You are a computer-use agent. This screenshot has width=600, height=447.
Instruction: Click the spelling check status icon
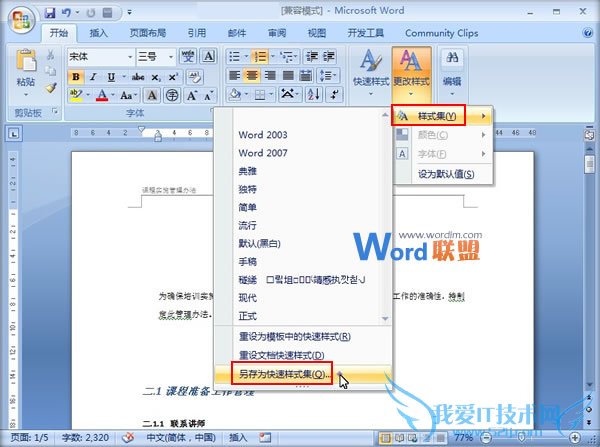[x=128, y=437]
